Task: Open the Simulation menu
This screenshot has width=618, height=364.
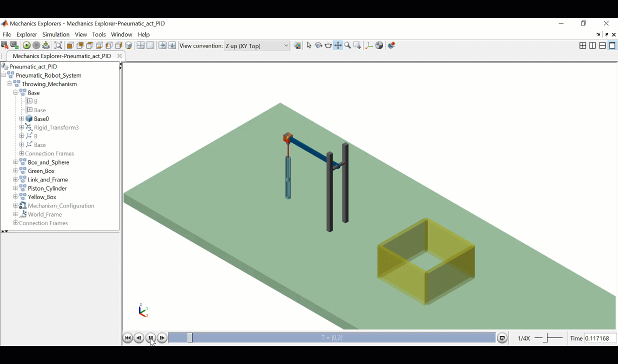Action: point(56,34)
